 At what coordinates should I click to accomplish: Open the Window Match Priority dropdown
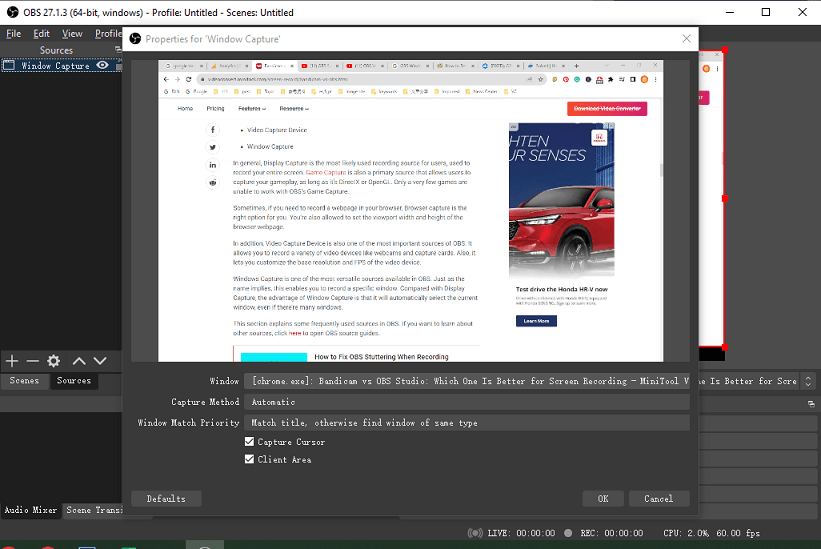coord(467,423)
